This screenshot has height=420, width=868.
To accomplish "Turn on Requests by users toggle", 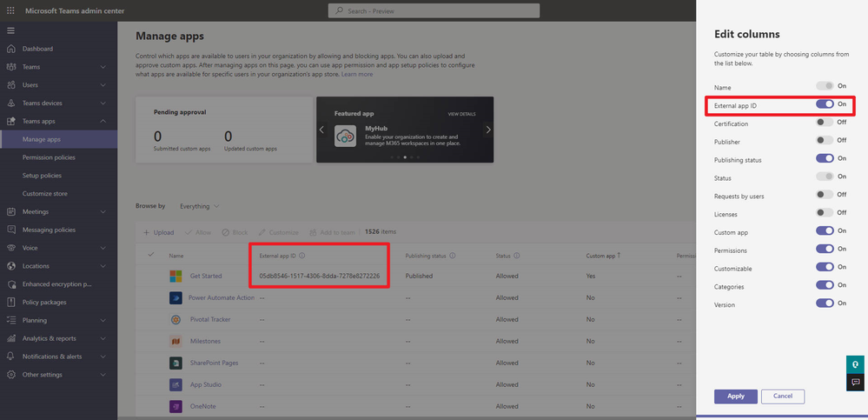I will [825, 195].
